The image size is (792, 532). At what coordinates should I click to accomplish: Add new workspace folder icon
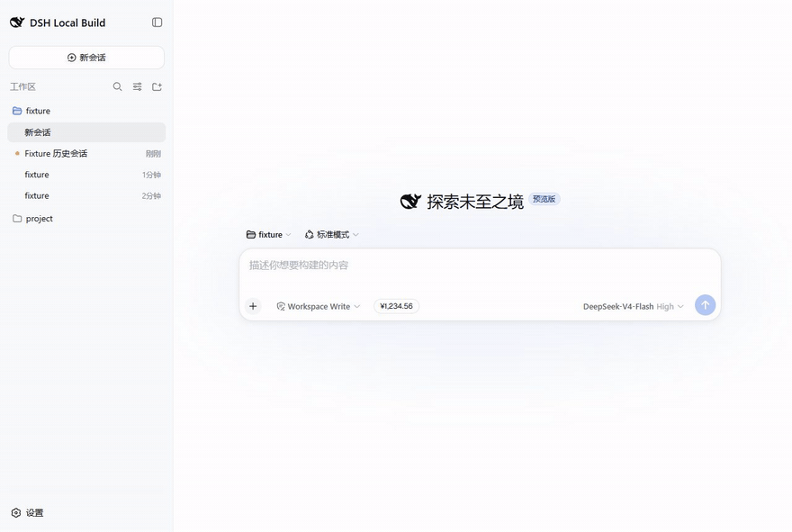click(x=157, y=87)
